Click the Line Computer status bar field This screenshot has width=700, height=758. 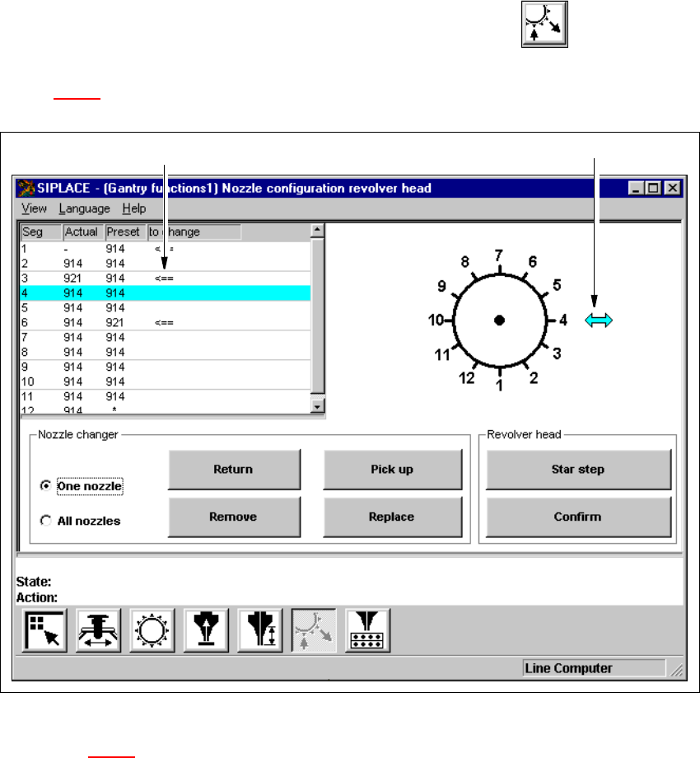pos(594,668)
